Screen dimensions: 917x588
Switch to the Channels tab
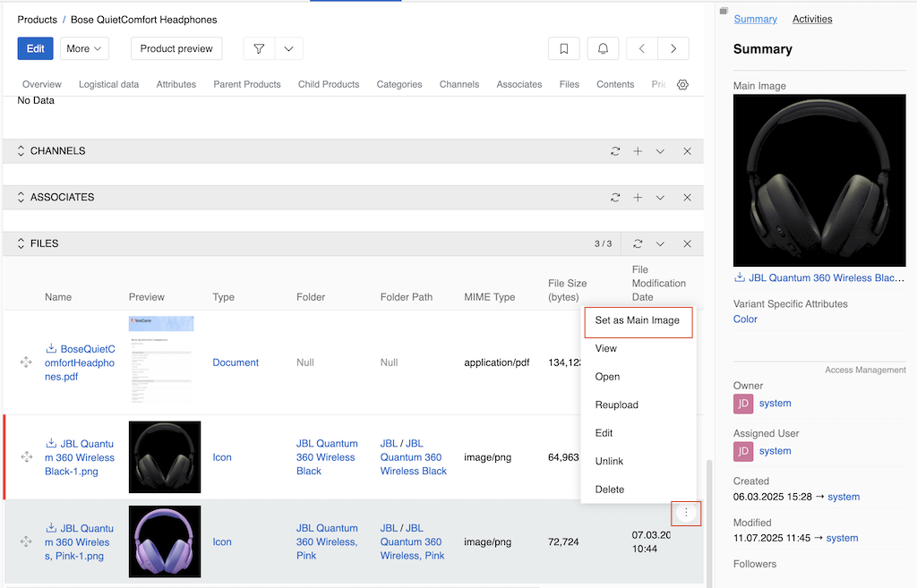click(x=459, y=84)
